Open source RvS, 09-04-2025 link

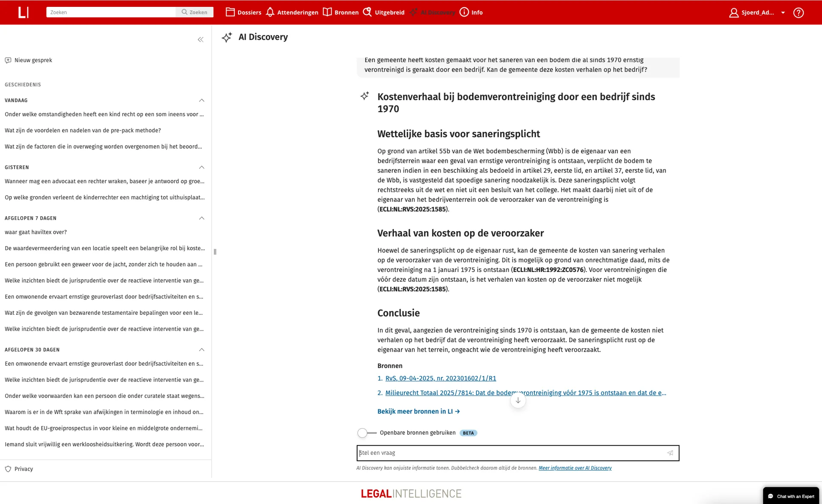click(441, 379)
